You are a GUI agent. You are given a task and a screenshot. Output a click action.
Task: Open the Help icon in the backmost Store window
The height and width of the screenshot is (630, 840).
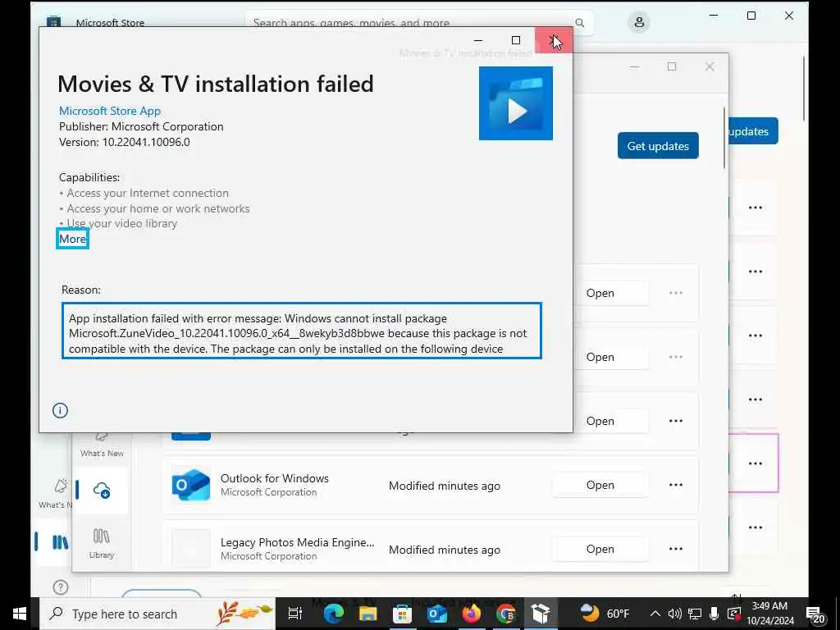pos(61,587)
